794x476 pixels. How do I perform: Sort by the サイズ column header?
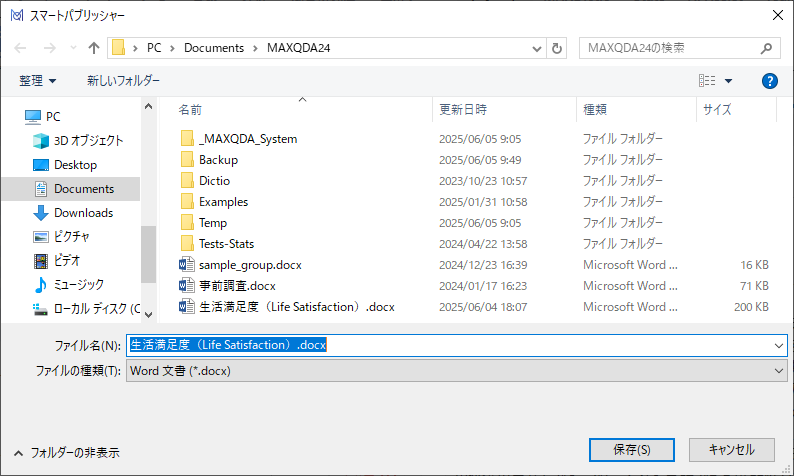(x=717, y=109)
